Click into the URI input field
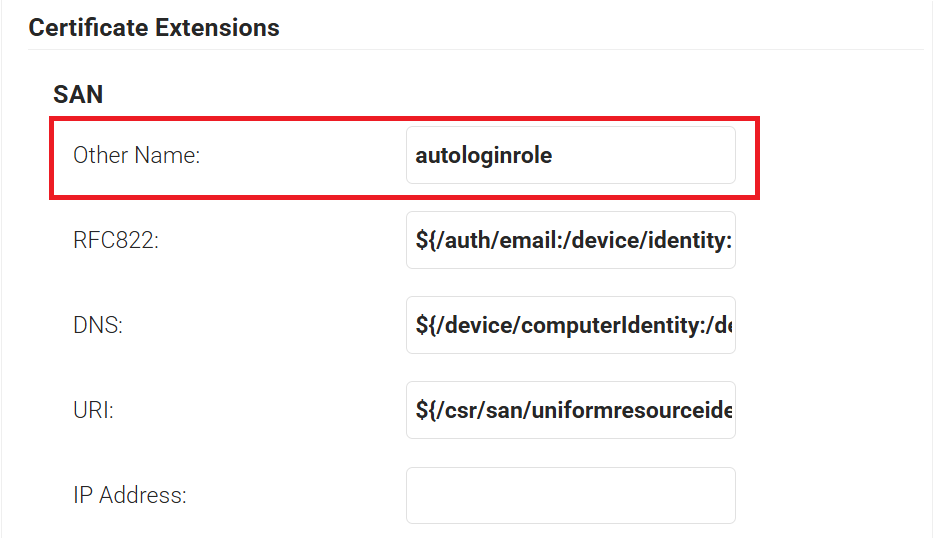Image resolution: width=937 pixels, height=538 pixels. 570,410
